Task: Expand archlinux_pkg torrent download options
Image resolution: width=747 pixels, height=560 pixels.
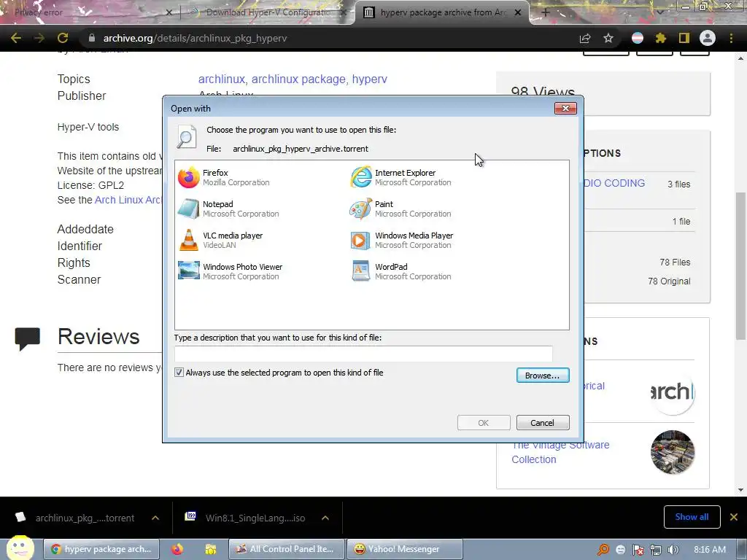Action: tap(155, 518)
